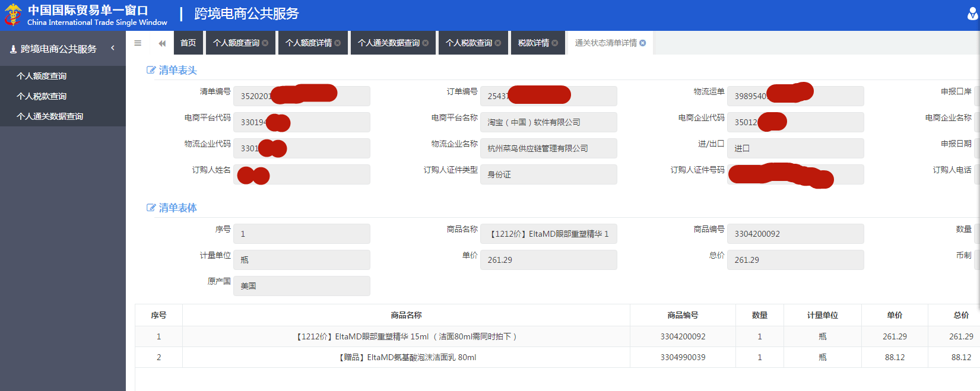The image size is (980, 391).
Task: Switch to the 税款详情 tab
Action: [x=534, y=43]
